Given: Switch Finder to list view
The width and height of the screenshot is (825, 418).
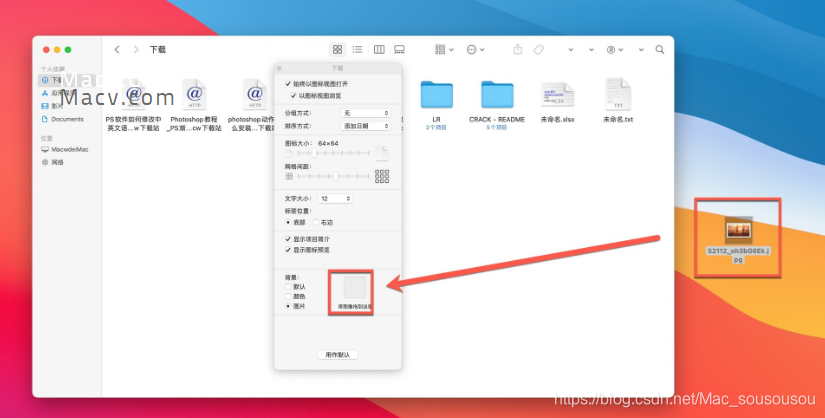Looking at the screenshot, I should click(x=357, y=49).
